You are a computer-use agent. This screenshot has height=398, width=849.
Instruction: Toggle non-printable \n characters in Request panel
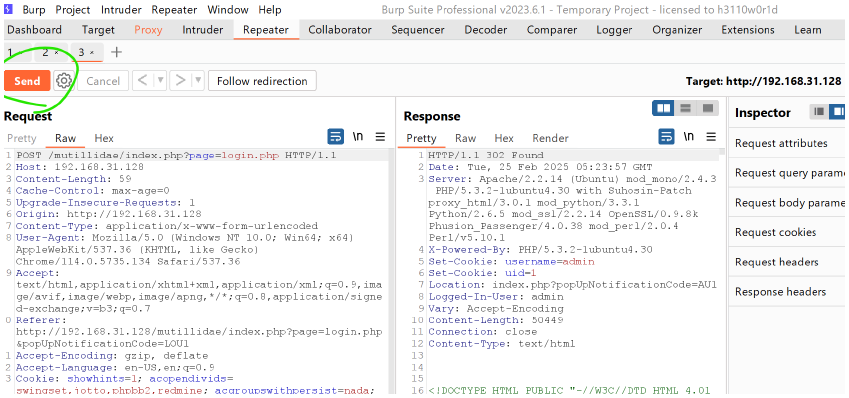pos(358,137)
